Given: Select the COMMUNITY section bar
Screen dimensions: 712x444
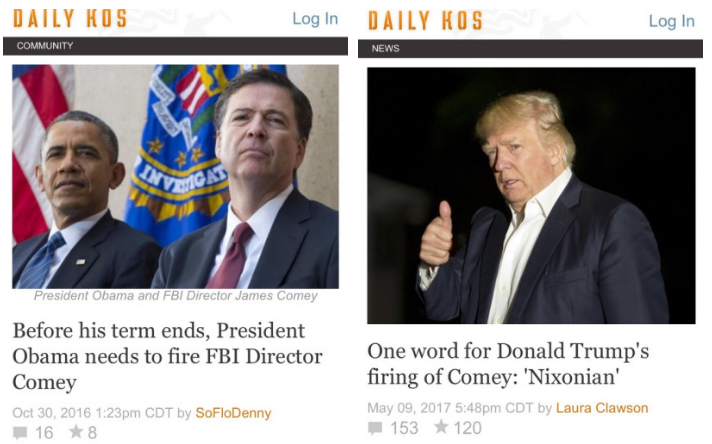Looking at the screenshot, I should (x=175, y=46).
